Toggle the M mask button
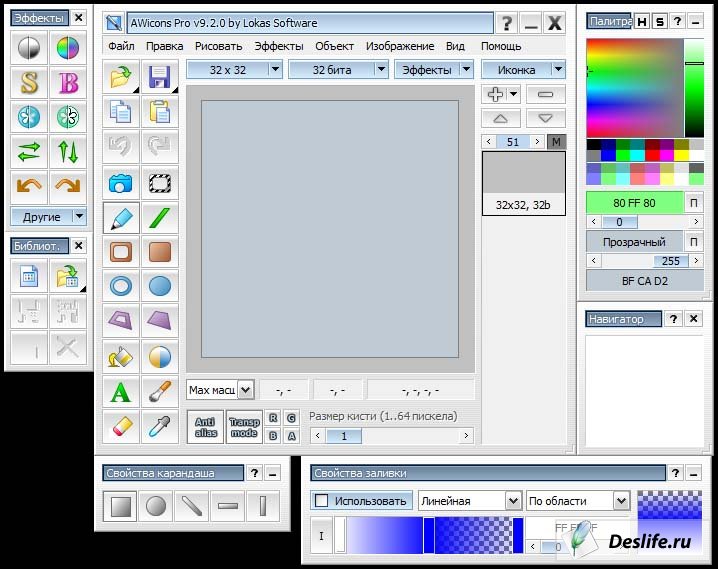Screen dimensions: 718x569 point(556,142)
